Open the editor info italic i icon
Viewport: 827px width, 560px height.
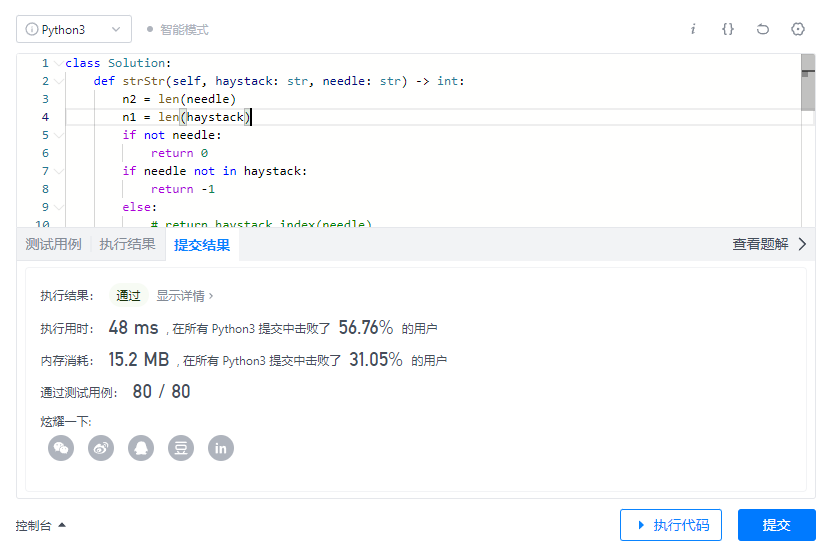point(693,29)
